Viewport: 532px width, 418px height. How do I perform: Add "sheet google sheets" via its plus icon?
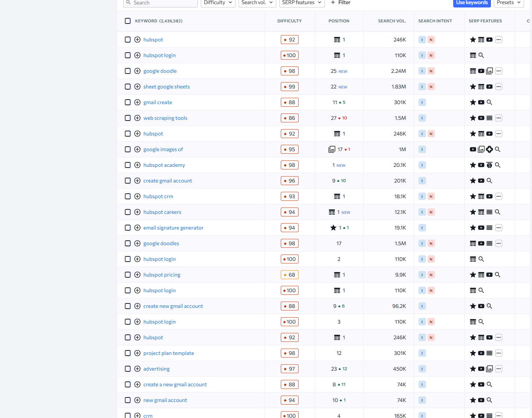[x=137, y=87]
